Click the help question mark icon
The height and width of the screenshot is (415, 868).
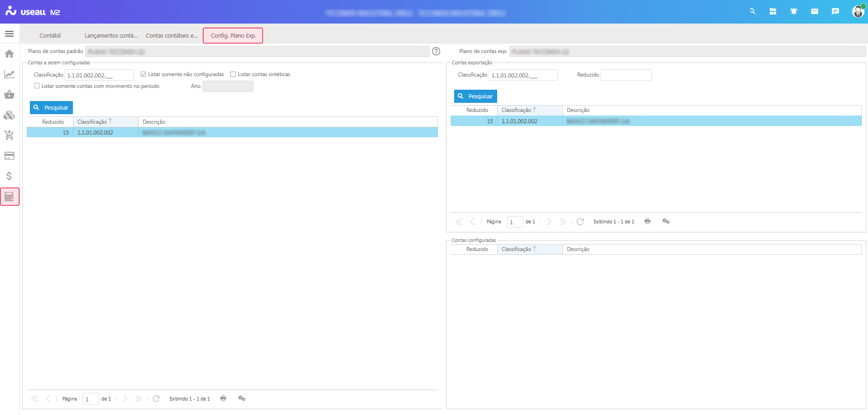[x=436, y=52]
